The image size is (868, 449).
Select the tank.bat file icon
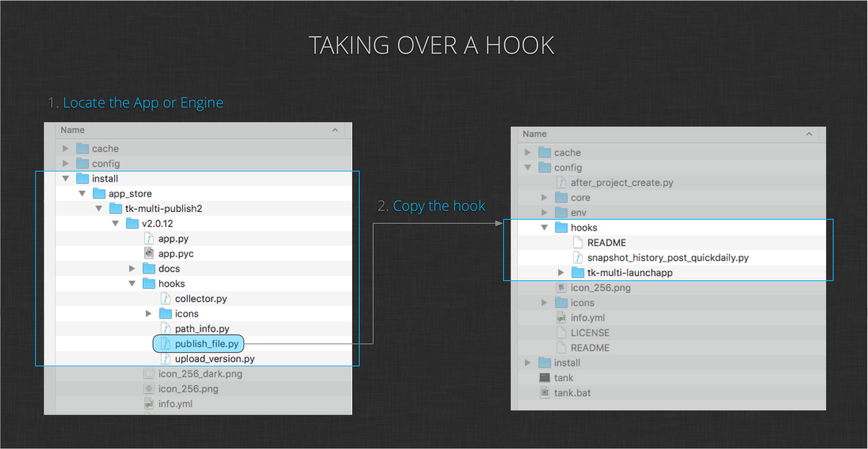coord(545,393)
